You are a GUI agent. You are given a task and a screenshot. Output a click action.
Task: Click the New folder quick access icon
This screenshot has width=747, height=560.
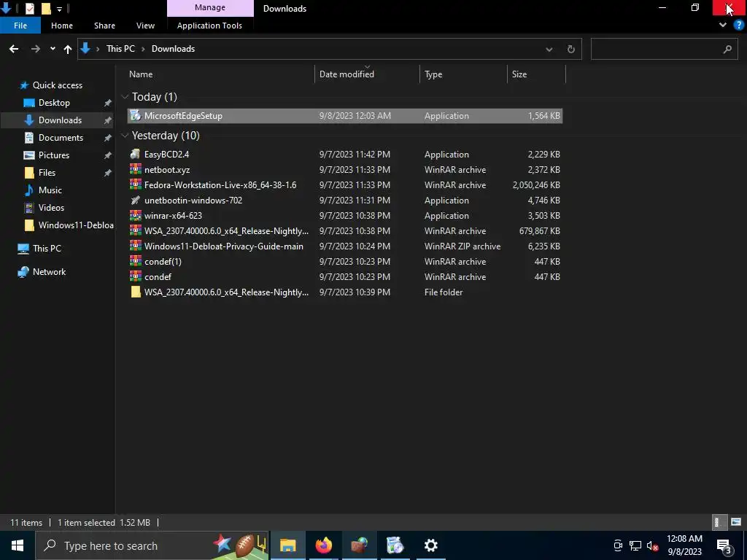pos(46,8)
